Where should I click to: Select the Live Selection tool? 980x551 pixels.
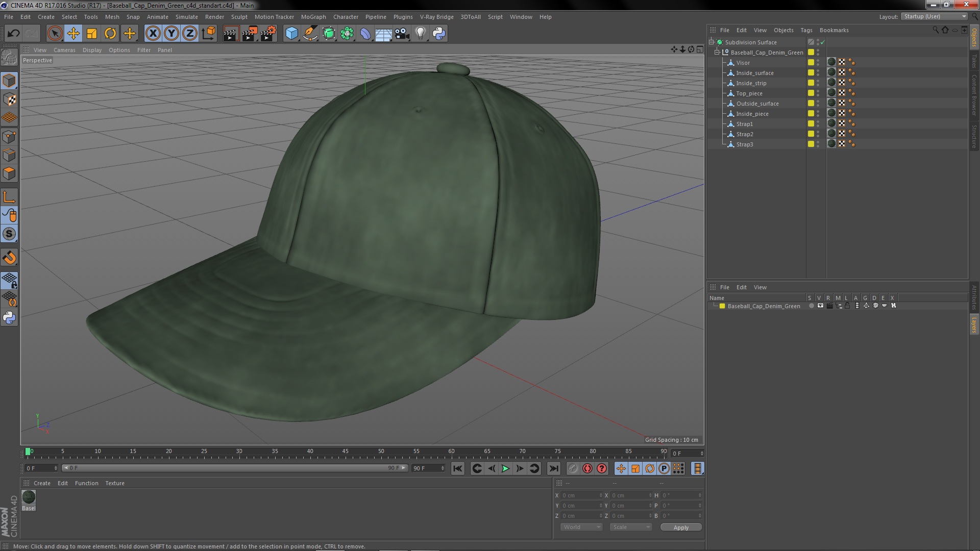[x=55, y=34]
